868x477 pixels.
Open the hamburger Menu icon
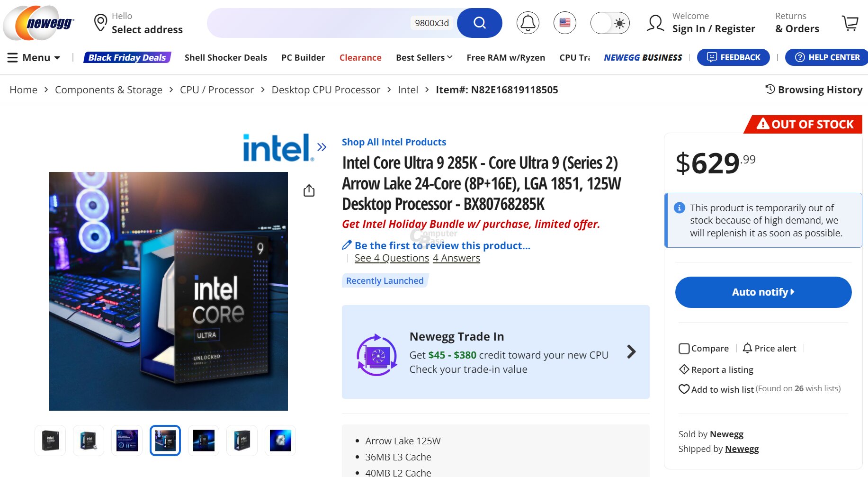pyautogui.click(x=12, y=57)
